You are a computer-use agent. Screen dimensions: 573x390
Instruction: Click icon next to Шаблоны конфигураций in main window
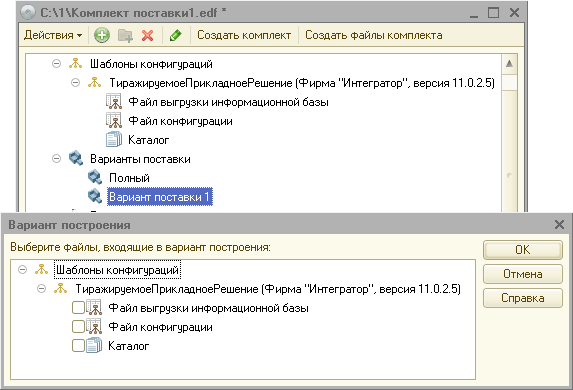pyautogui.click(x=76, y=64)
